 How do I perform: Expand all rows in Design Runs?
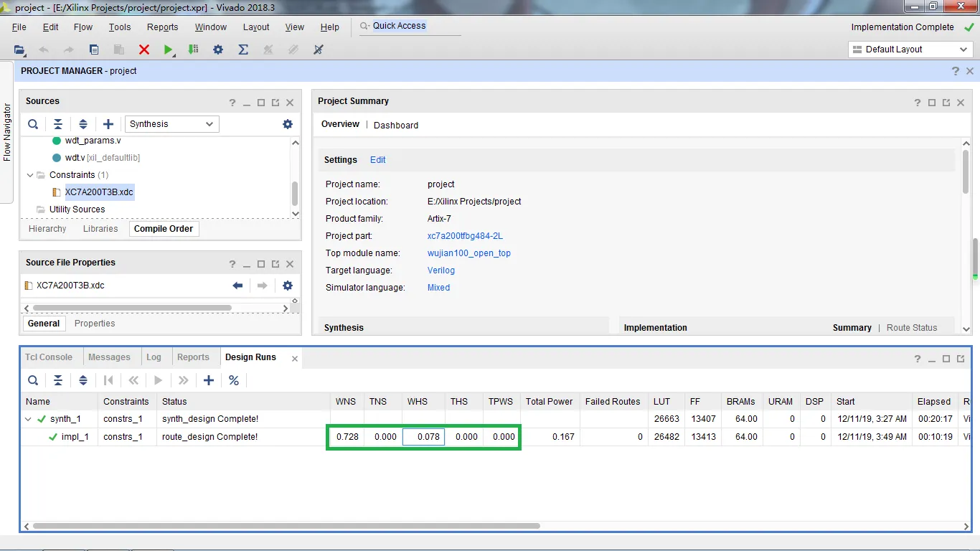click(x=83, y=380)
